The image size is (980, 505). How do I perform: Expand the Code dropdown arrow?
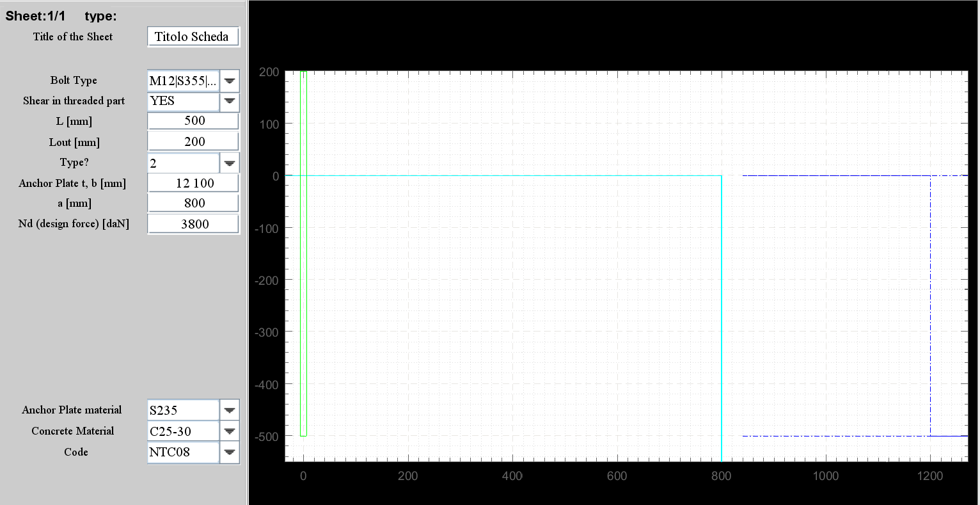230,452
